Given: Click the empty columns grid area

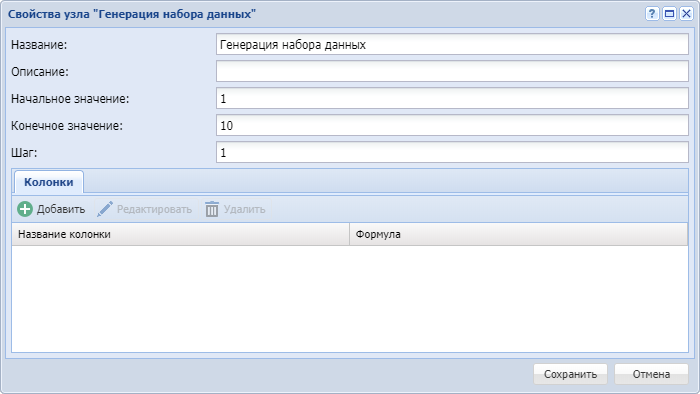Looking at the screenshot, I should point(350,299).
